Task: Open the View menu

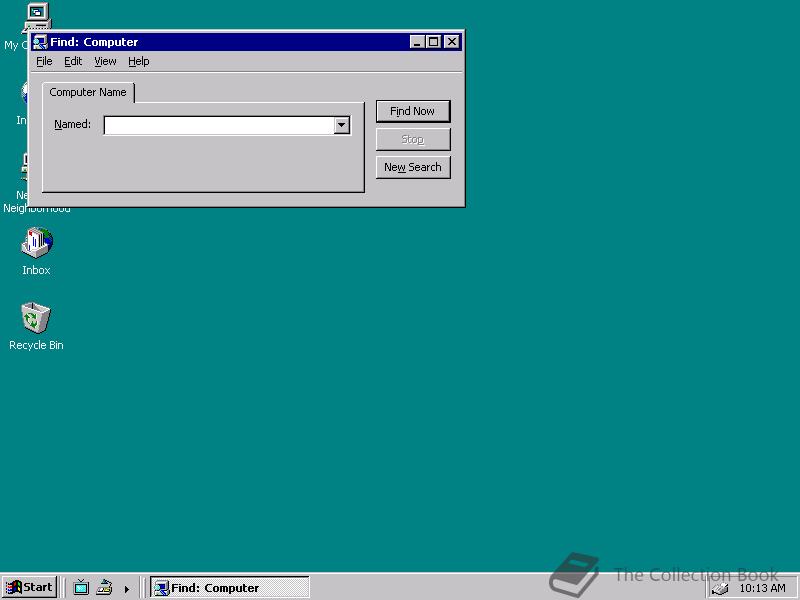Action: pyautogui.click(x=105, y=61)
